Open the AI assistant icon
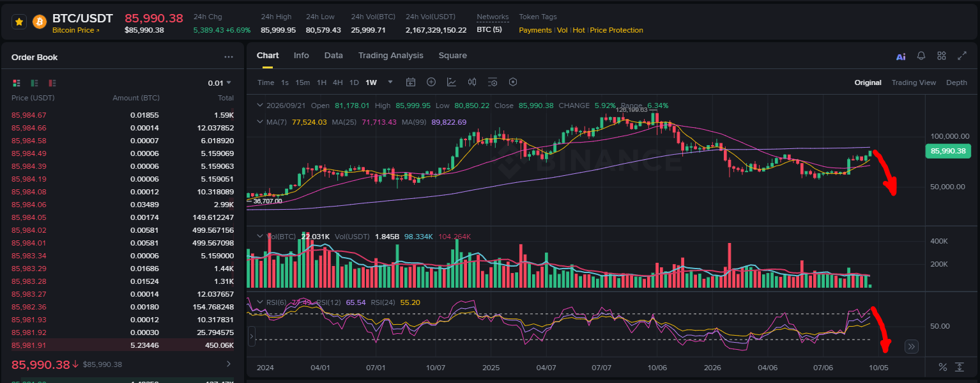 pos(901,56)
